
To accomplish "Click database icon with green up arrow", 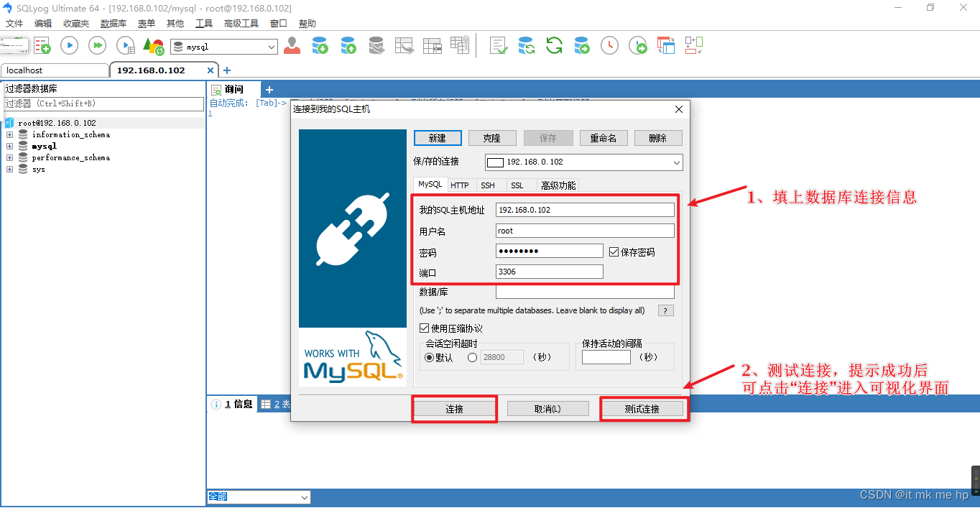I will [348, 46].
